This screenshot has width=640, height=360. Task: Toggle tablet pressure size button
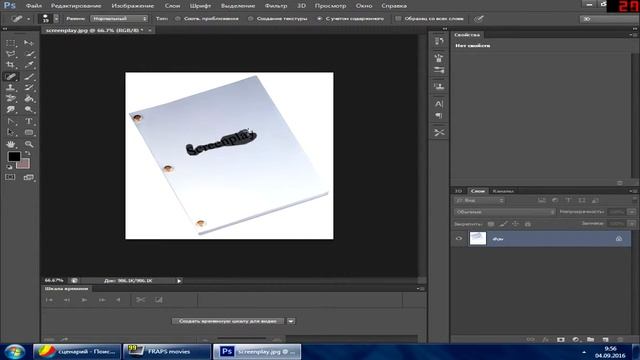pyautogui.click(x=479, y=19)
